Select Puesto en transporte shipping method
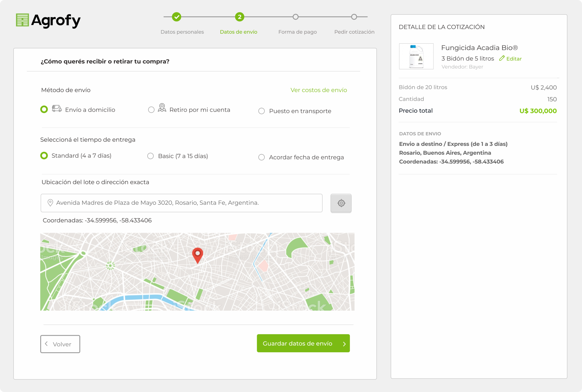Viewport: 582px width, 392px height. click(262, 111)
